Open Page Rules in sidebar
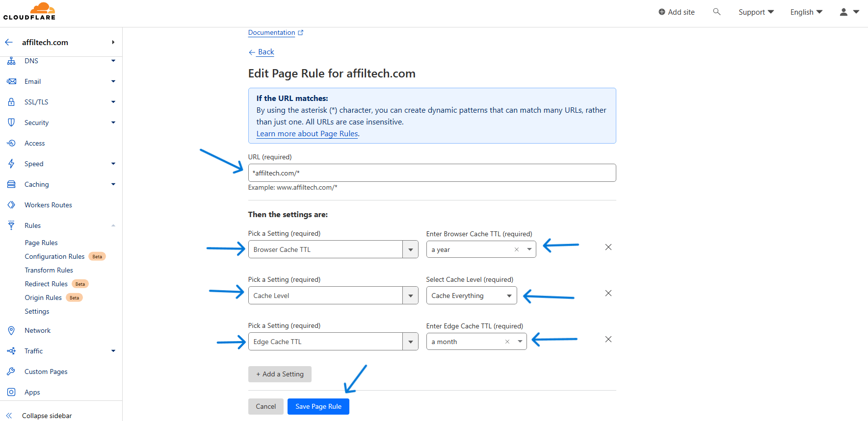Image resolution: width=868 pixels, height=421 pixels. click(x=41, y=243)
